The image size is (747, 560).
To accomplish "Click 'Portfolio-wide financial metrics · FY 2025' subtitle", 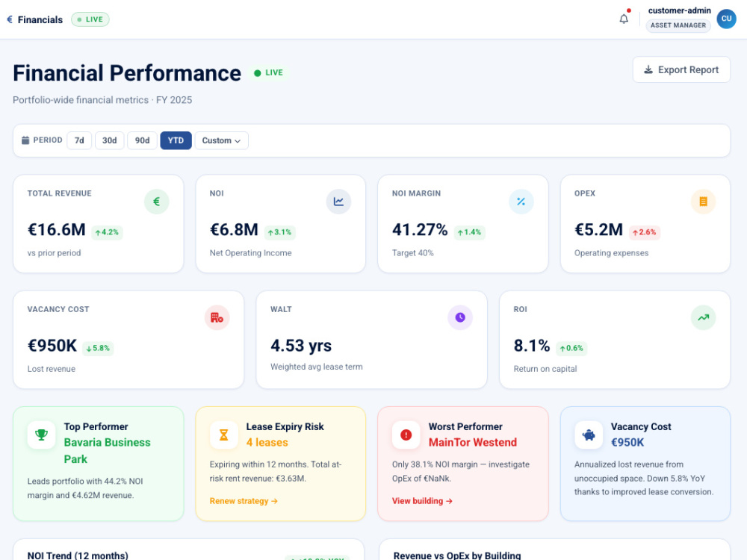I will (102, 100).
